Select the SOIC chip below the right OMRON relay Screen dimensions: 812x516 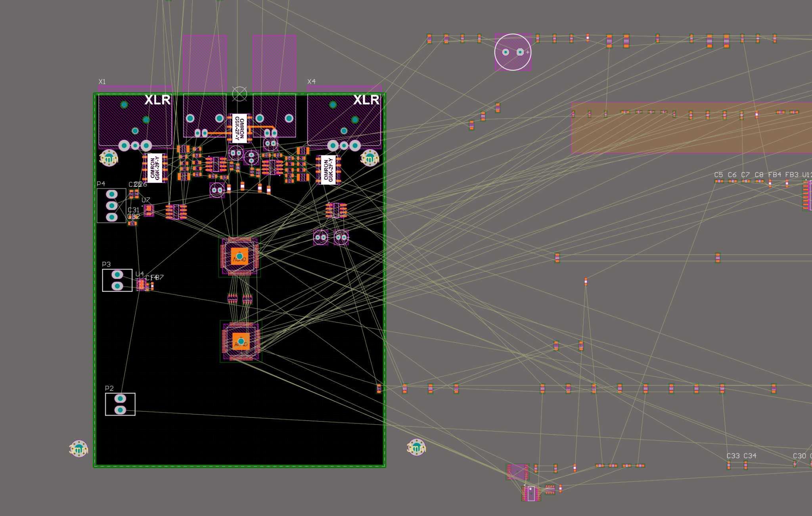pos(336,210)
